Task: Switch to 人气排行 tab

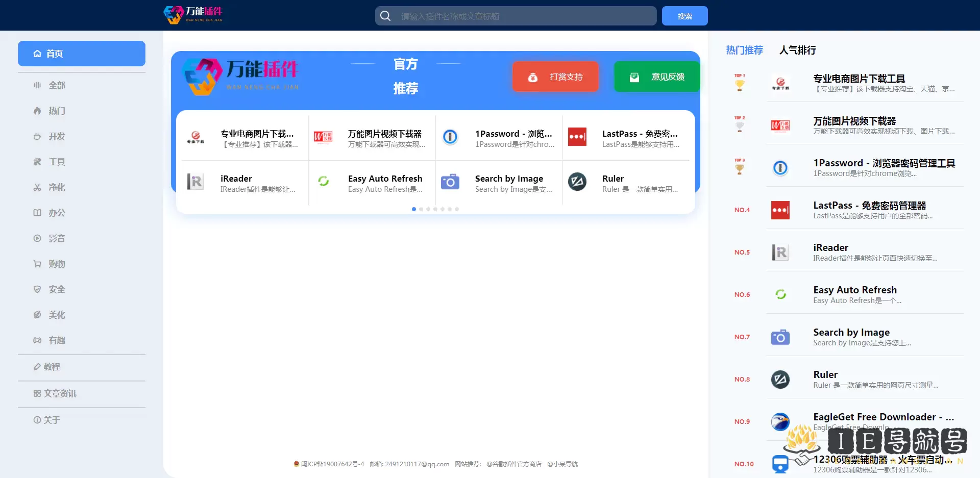Action: (797, 50)
